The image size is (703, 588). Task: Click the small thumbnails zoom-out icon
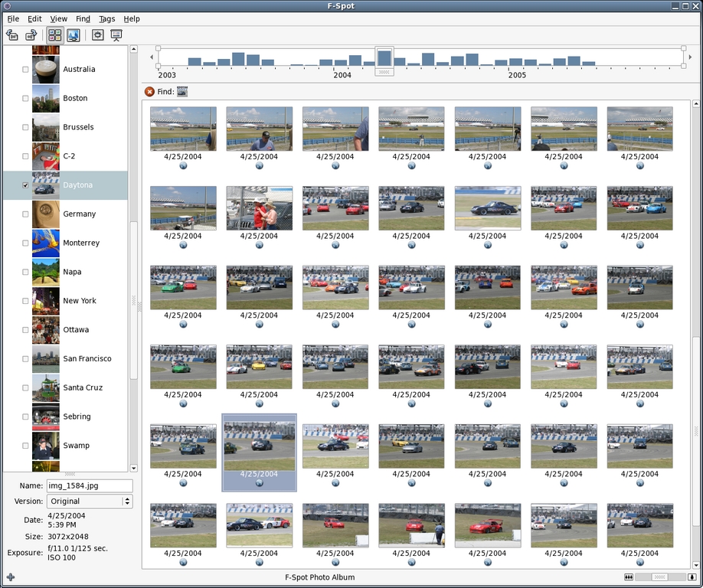point(629,577)
